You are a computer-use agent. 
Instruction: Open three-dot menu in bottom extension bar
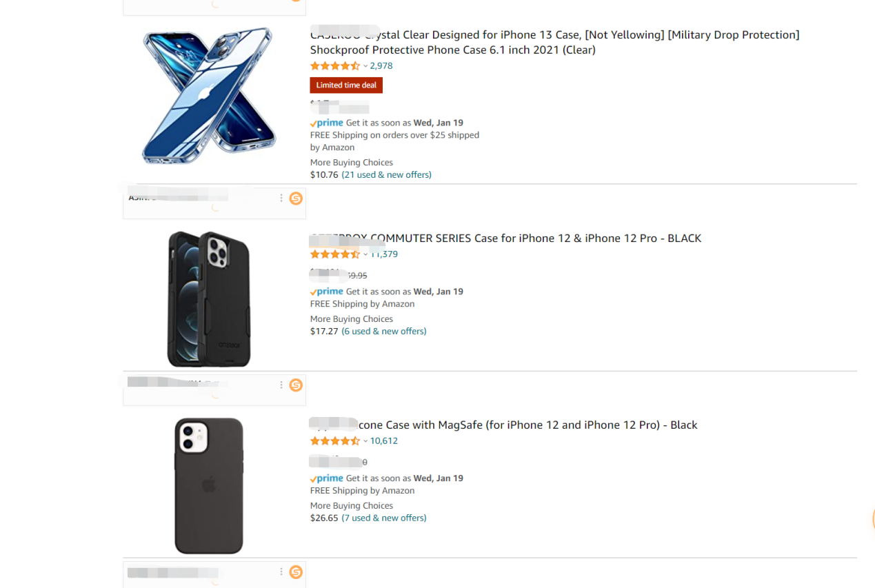point(281,571)
